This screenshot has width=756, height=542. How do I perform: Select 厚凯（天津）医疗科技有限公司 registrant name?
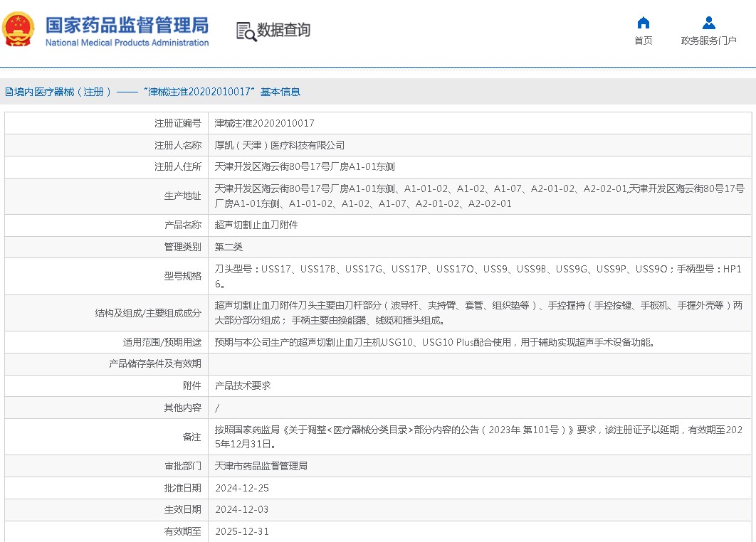pos(280,145)
